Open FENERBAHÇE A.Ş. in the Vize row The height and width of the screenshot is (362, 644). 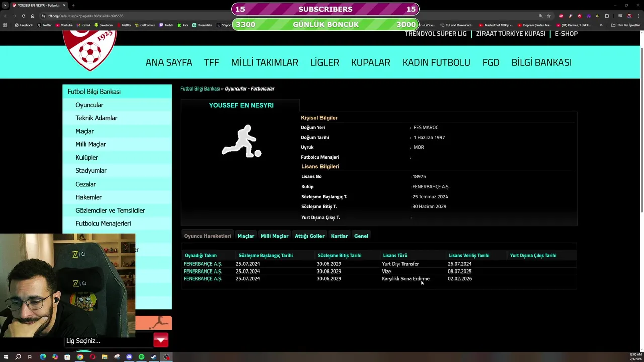pyautogui.click(x=203, y=271)
